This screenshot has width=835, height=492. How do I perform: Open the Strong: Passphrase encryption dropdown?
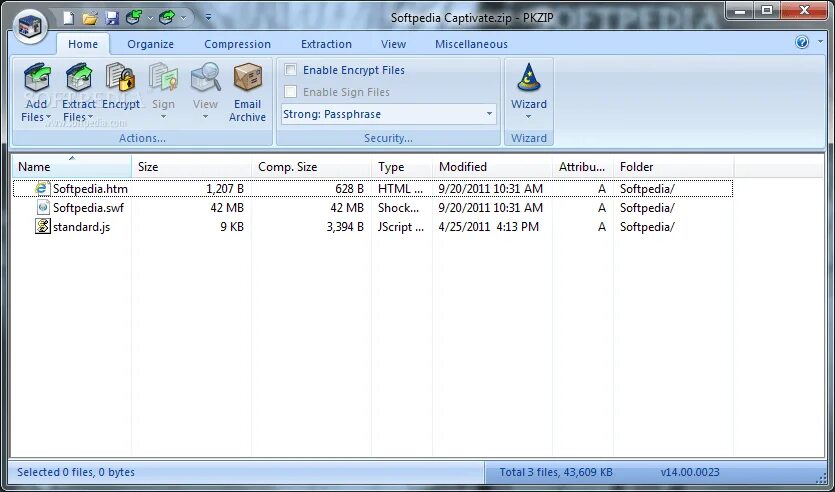[x=489, y=114]
